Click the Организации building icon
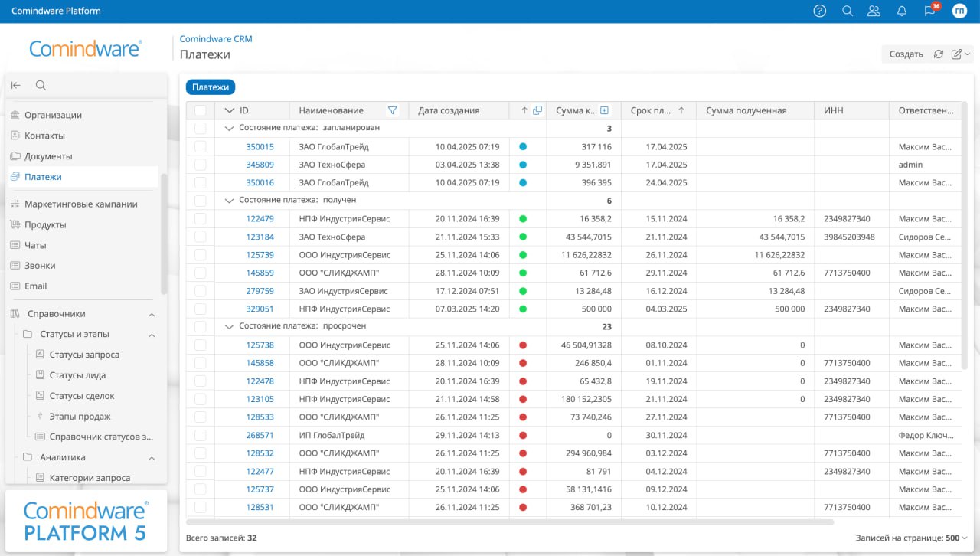This screenshot has width=980, height=556. tap(15, 115)
